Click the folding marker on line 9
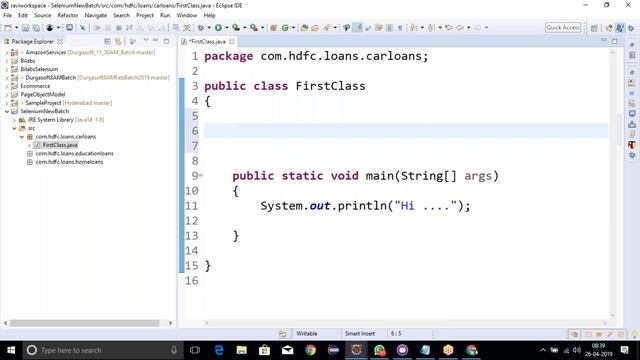 [201, 176]
